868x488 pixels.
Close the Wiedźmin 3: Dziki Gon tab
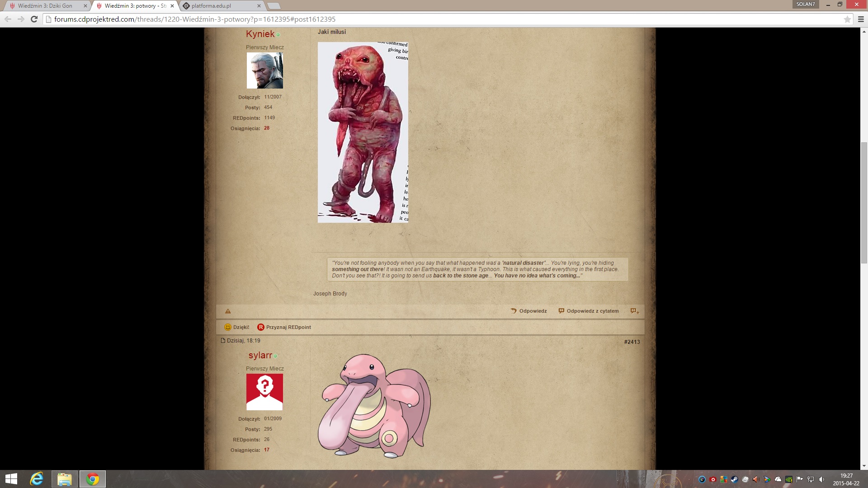85,6
